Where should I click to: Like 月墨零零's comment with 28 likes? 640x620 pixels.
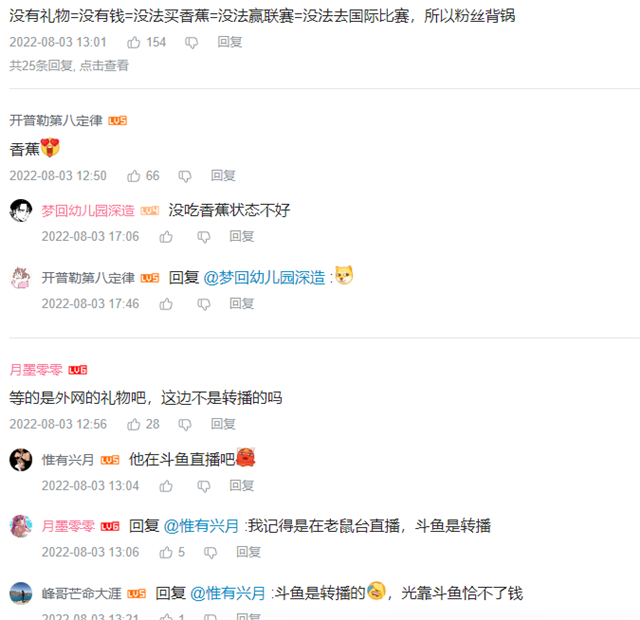(134, 424)
